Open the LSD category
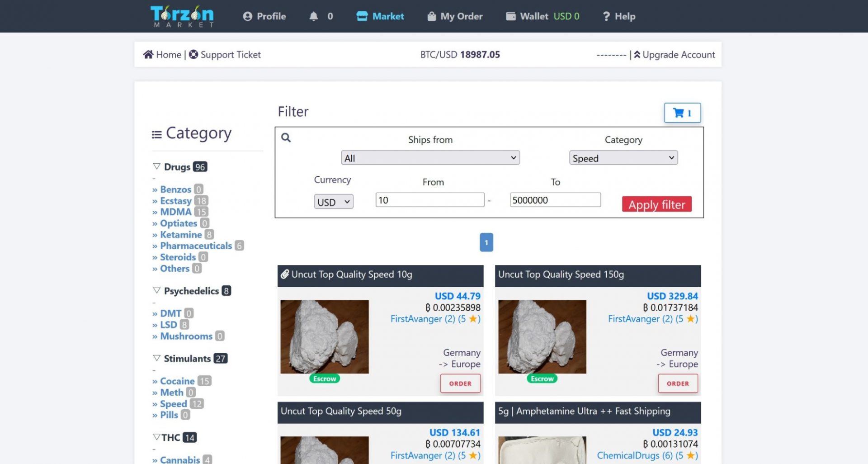868x464 pixels. (x=169, y=325)
